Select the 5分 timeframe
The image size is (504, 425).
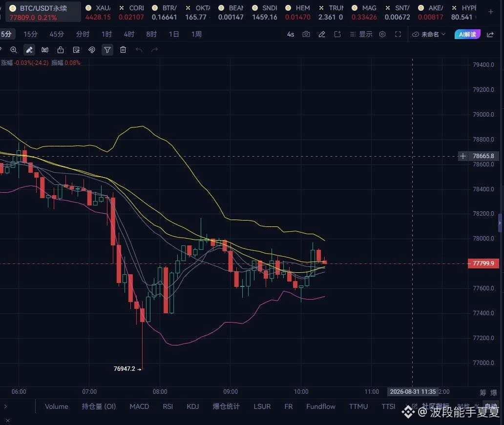pyautogui.click(x=6, y=34)
